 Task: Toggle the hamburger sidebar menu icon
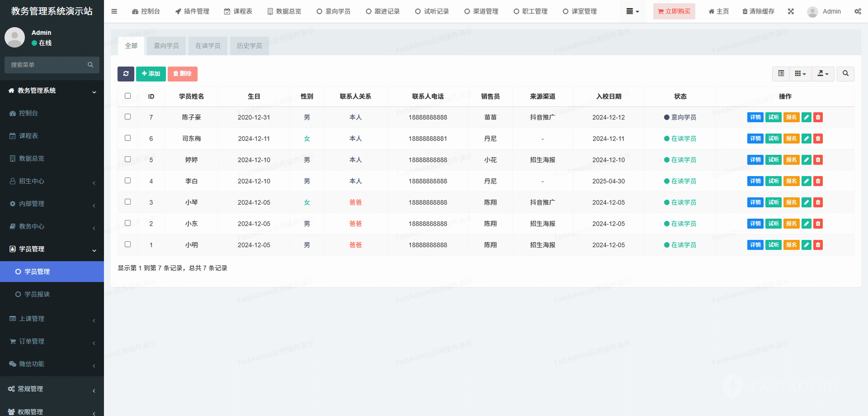[114, 12]
